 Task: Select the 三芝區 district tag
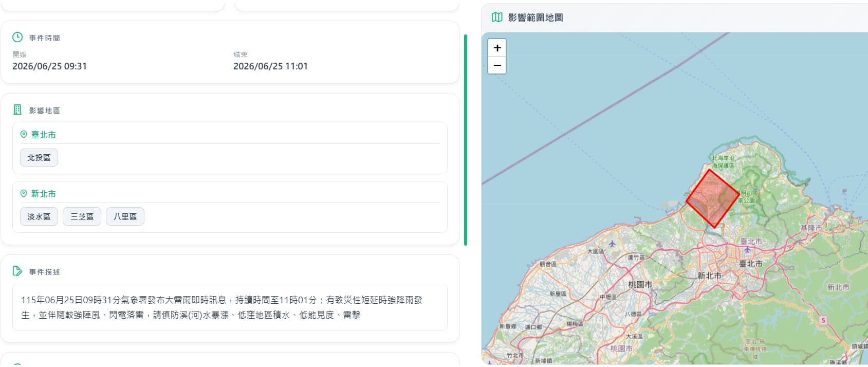tap(82, 217)
